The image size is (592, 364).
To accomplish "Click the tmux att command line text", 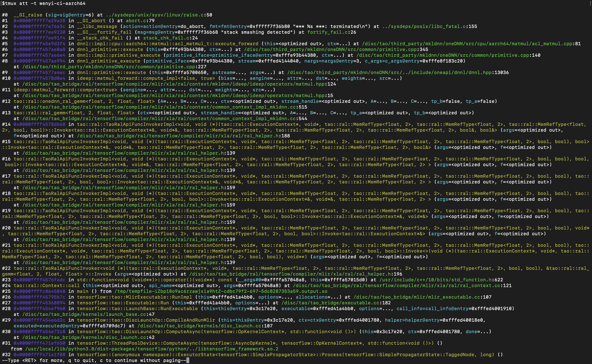I will 44,3.
